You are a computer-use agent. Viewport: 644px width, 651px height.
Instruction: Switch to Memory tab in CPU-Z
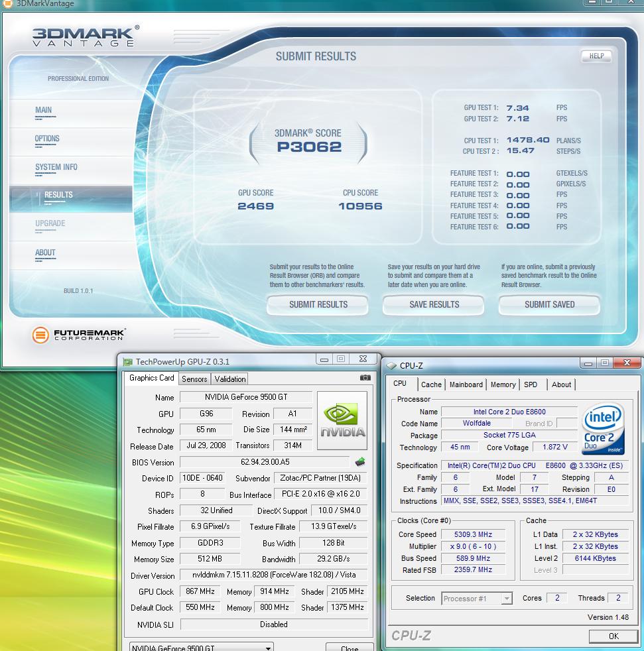point(503,385)
